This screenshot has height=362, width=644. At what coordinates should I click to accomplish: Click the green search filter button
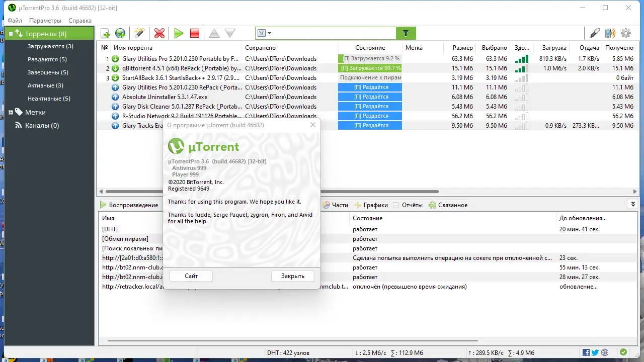click(406, 34)
